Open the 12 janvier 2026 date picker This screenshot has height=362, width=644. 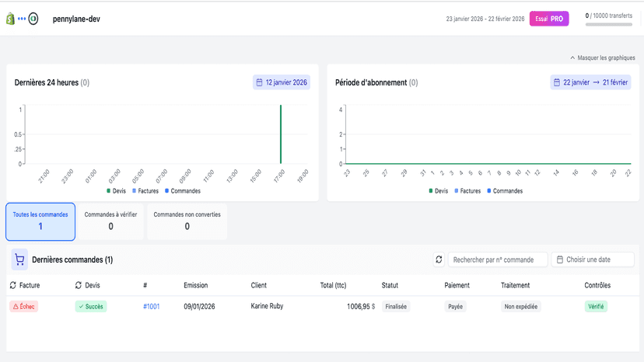coord(282,82)
